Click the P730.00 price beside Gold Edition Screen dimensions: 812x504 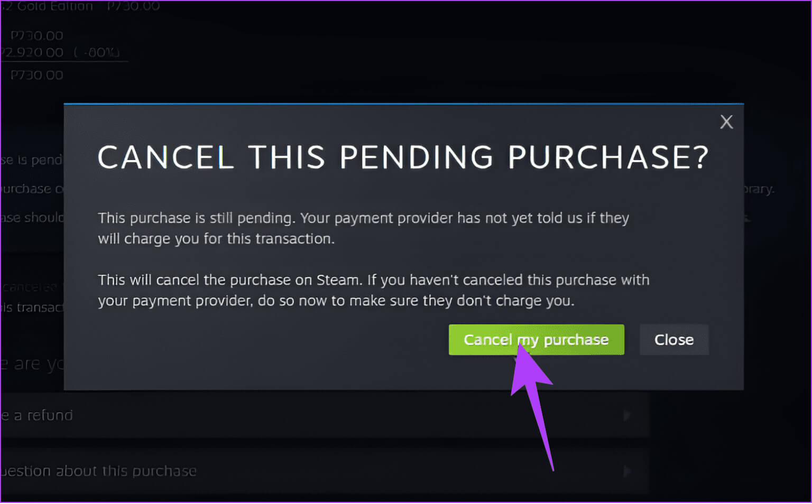[133, 6]
